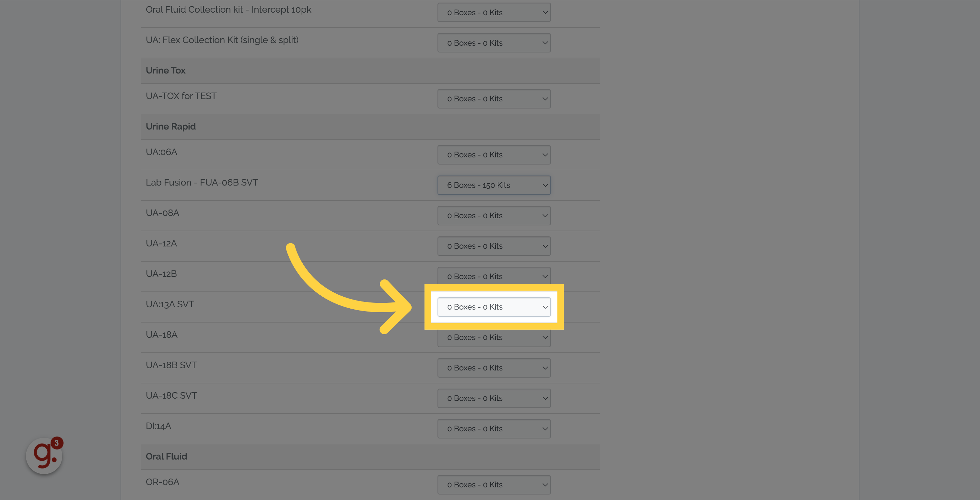Click the UA-12A row label

click(161, 243)
